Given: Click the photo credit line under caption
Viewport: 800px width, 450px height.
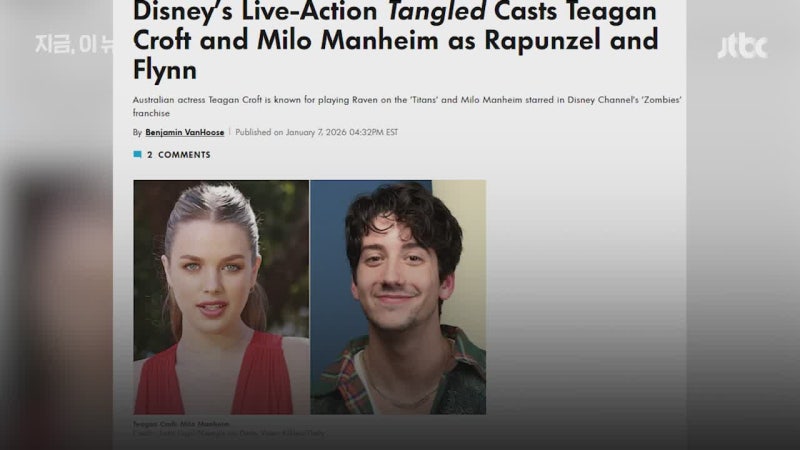Looking at the screenshot, I should (228, 433).
